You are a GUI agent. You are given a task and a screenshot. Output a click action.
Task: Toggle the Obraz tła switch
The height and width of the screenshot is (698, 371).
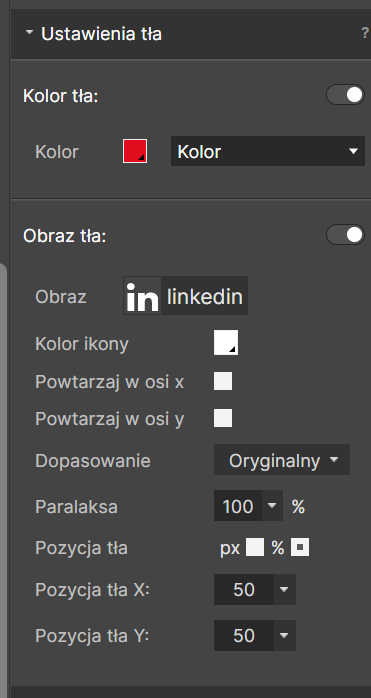[346, 235]
